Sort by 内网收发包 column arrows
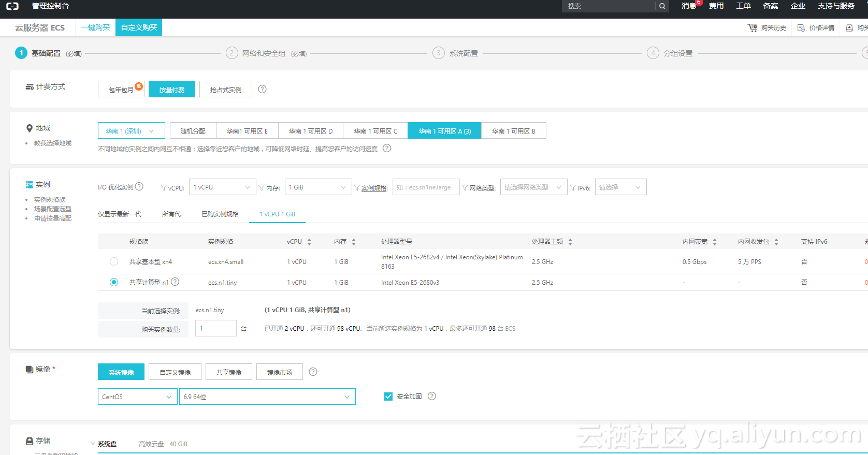868x455 pixels. (776, 242)
